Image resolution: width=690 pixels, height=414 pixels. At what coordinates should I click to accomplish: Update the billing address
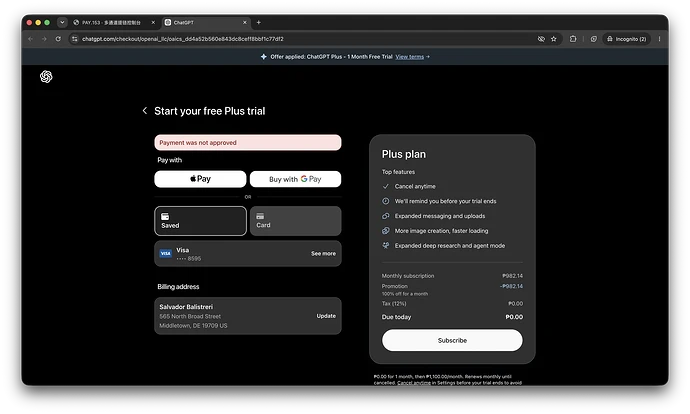[x=326, y=316]
